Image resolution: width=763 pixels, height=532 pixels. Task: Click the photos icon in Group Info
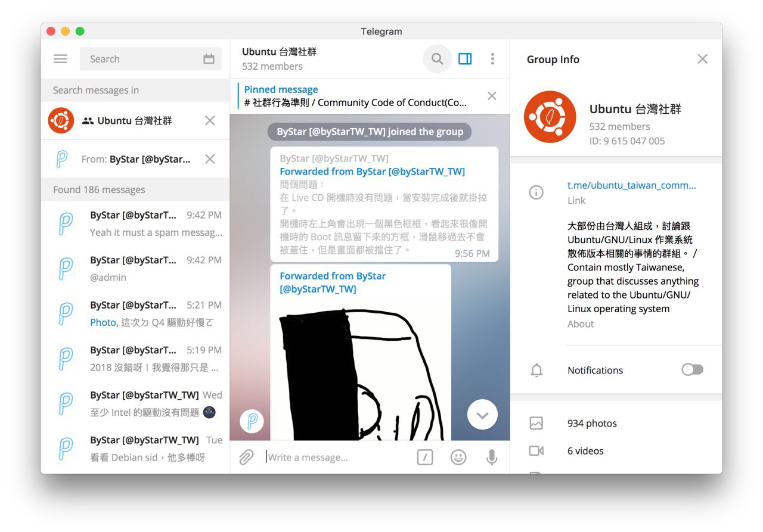(x=536, y=424)
